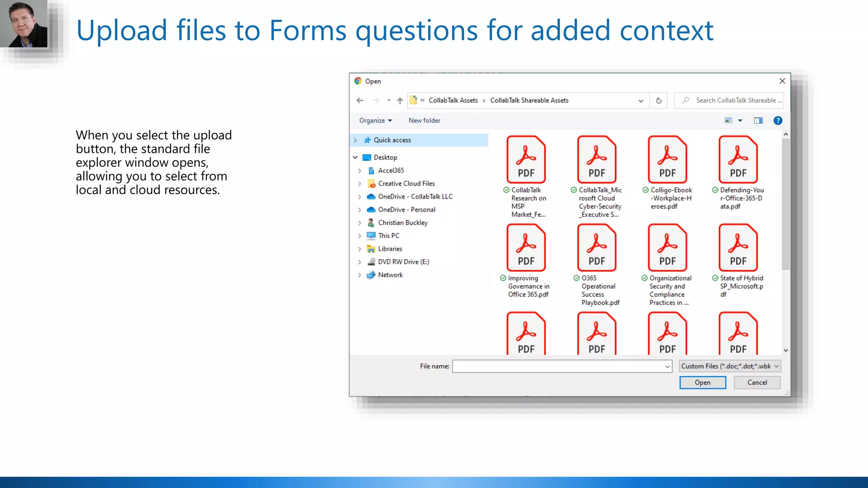Open the Custom Files type dropdown
This screenshot has width=868, height=488.
(x=730, y=366)
